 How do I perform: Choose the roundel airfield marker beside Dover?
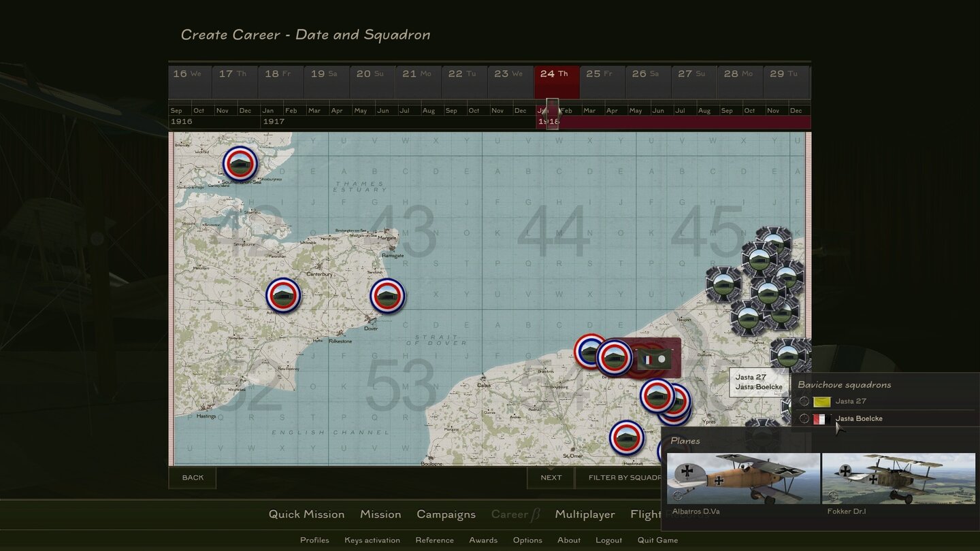tap(387, 296)
